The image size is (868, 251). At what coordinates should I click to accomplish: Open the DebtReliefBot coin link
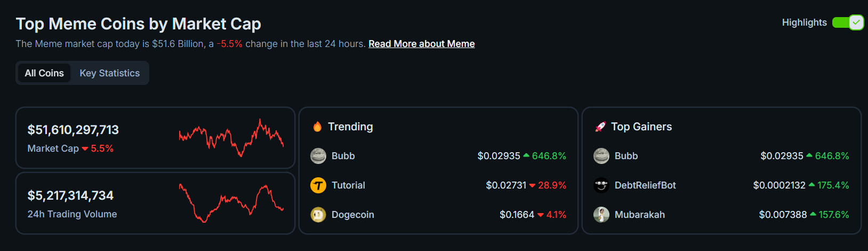coord(645,185)
